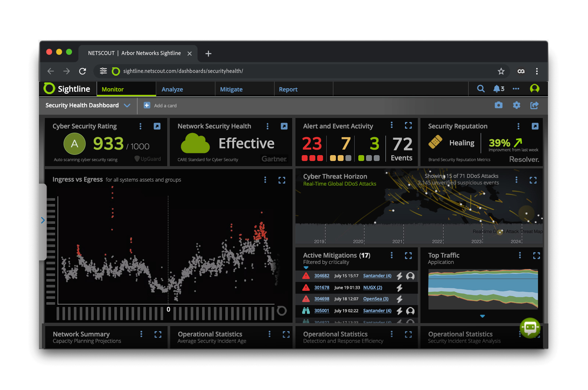Click the red critical alerts count 23
This screenshot has height=390, width=588.
(312, 144)
